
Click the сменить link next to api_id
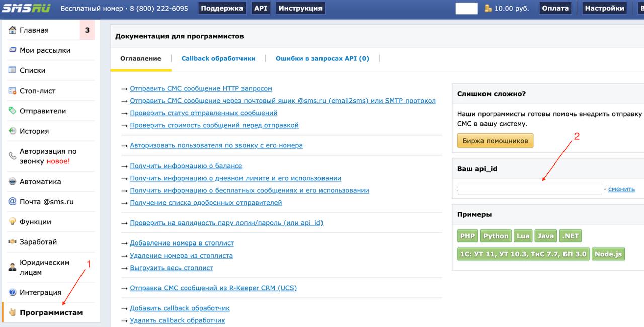621,189
